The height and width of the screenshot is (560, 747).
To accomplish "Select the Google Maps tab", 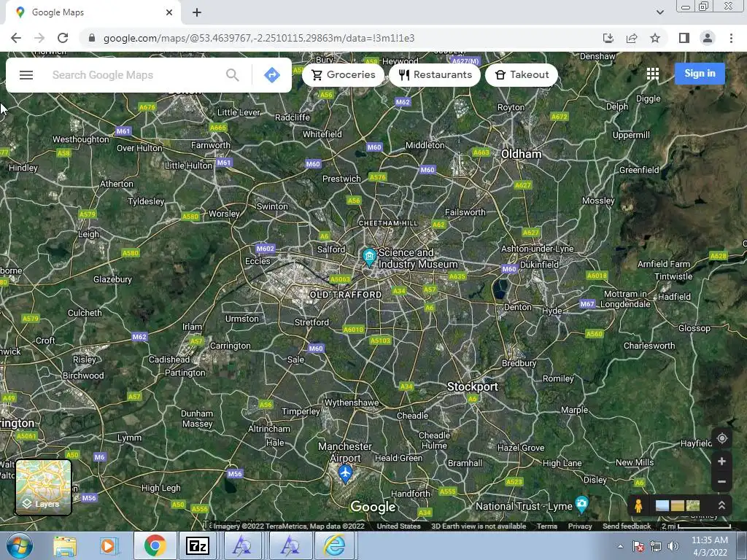I will (93, 13).
